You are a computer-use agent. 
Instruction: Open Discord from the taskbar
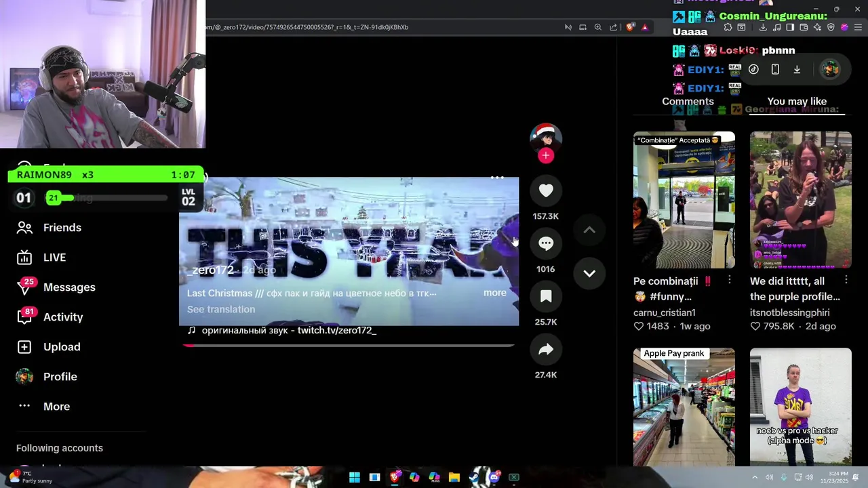point(494,477)
